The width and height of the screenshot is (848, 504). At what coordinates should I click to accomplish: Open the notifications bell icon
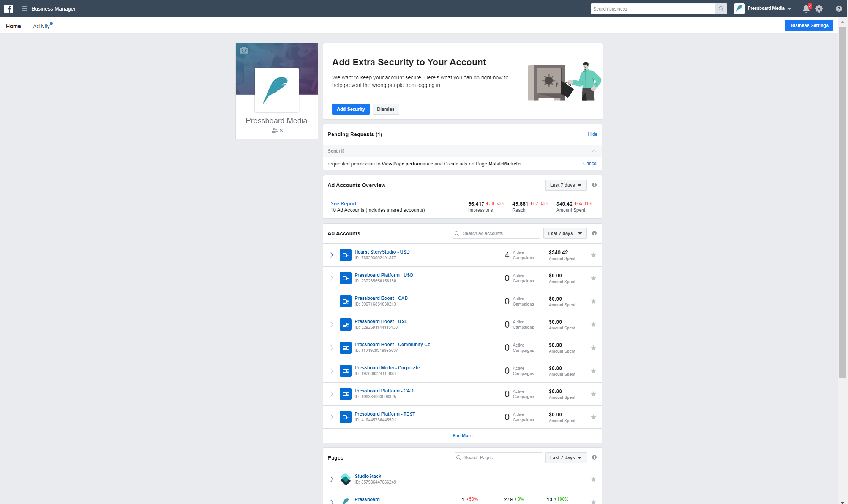806,9
